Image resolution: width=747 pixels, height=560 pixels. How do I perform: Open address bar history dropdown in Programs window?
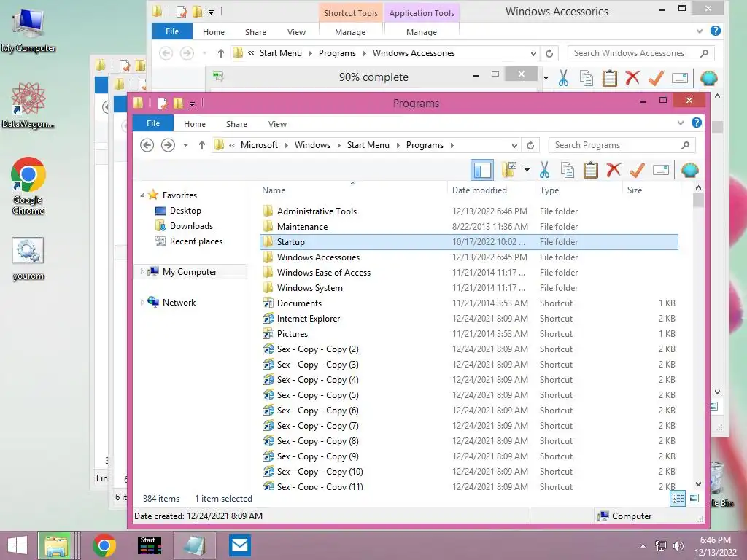(514, 145)
